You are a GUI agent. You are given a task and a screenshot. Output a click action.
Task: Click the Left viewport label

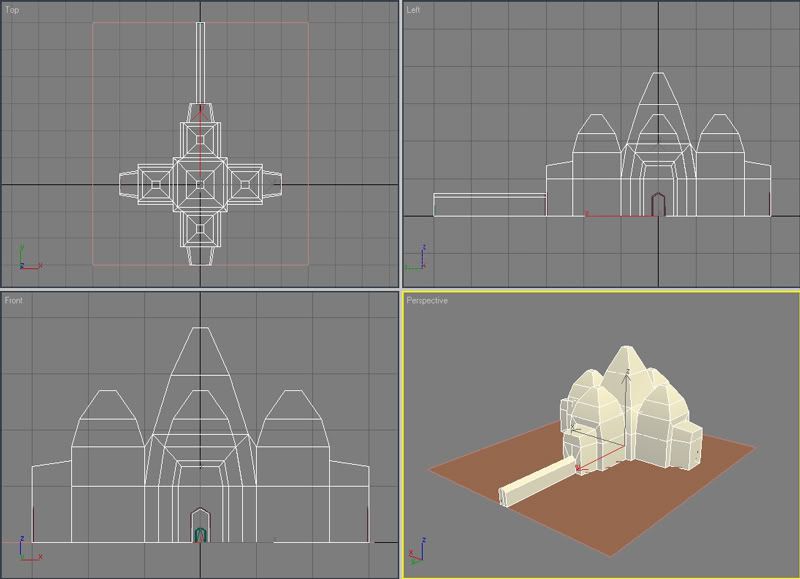[x=415, y=9]
